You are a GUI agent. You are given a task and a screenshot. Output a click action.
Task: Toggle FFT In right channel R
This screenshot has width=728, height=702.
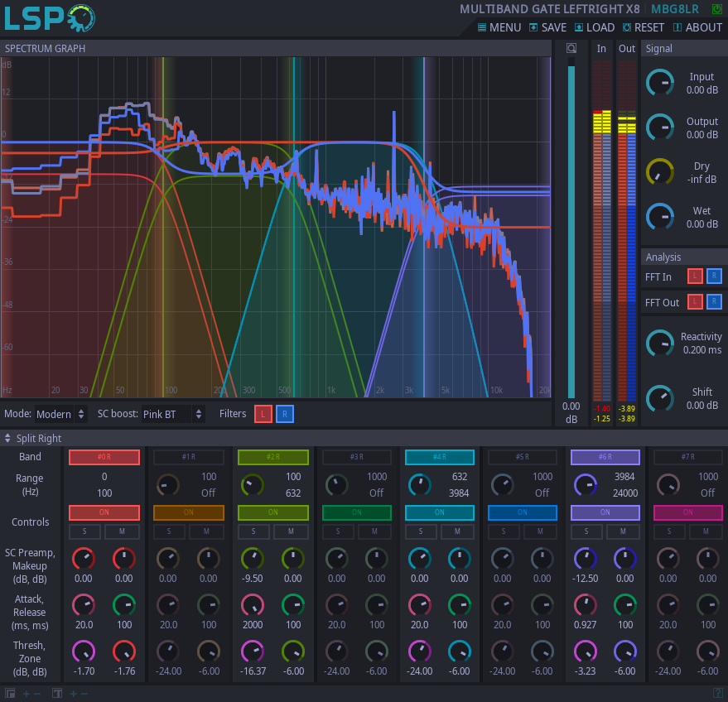click(x=714, y=276)
